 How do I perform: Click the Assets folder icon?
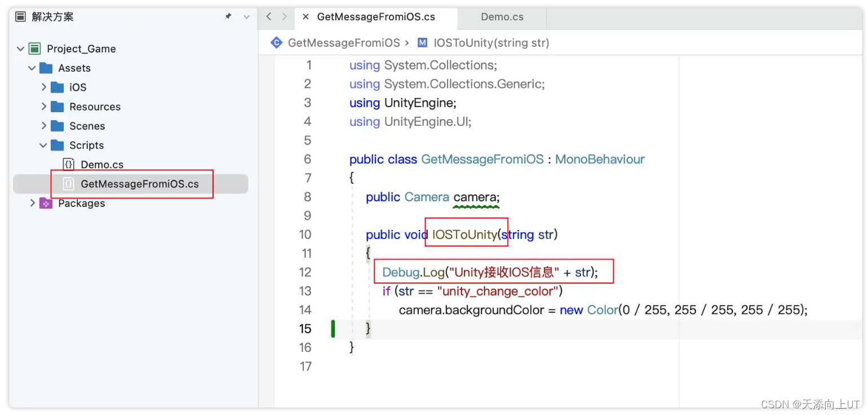(x=46, y=68)
